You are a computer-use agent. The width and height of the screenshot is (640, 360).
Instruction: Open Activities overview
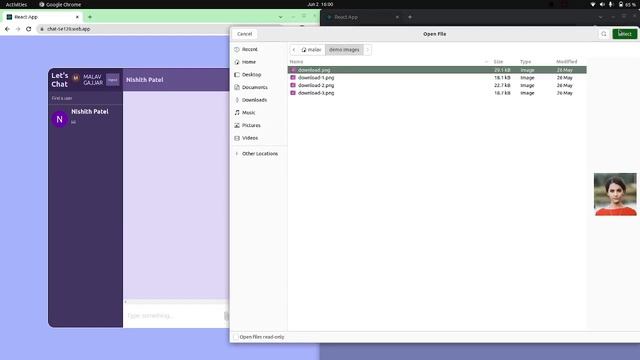click(16, 4)
